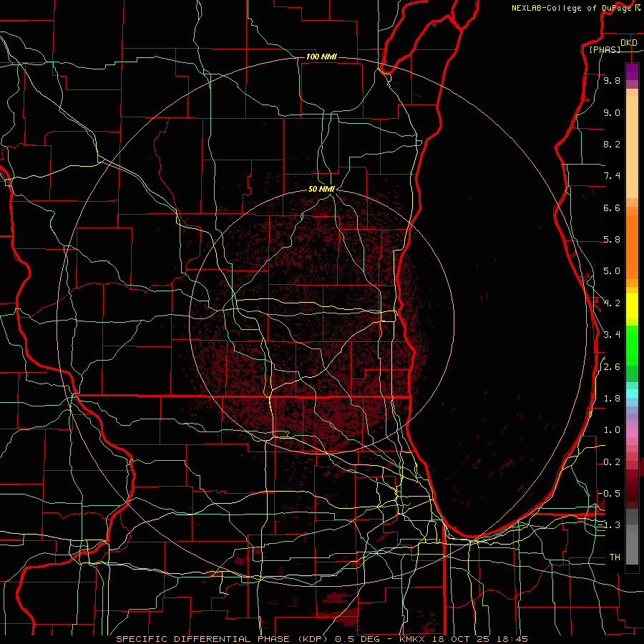Click the '50 NMI' range ring label

[321, 189]
